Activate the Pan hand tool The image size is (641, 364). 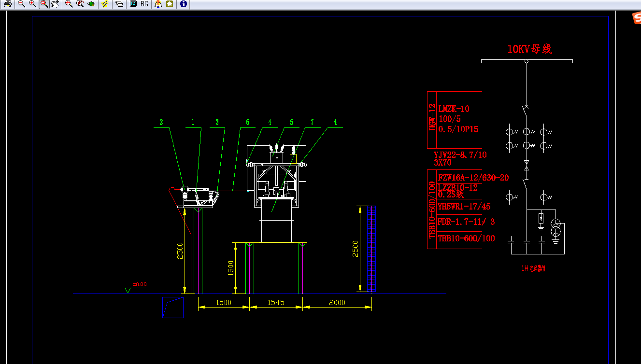55,4
